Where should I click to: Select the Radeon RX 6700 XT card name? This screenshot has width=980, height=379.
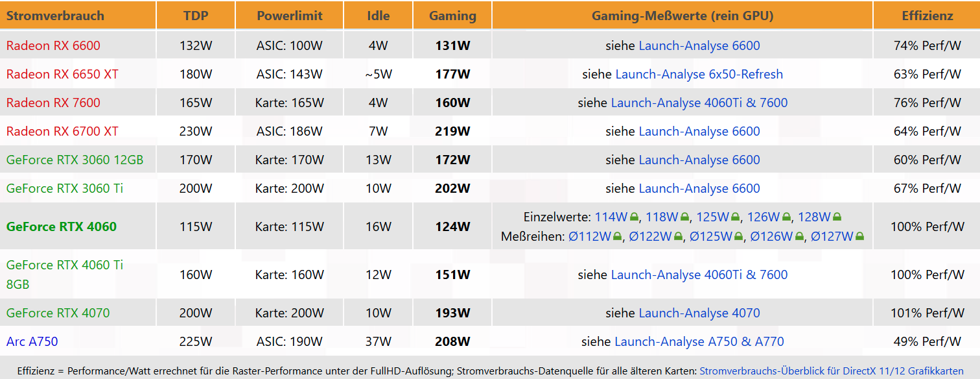click(x=62, y=131)
